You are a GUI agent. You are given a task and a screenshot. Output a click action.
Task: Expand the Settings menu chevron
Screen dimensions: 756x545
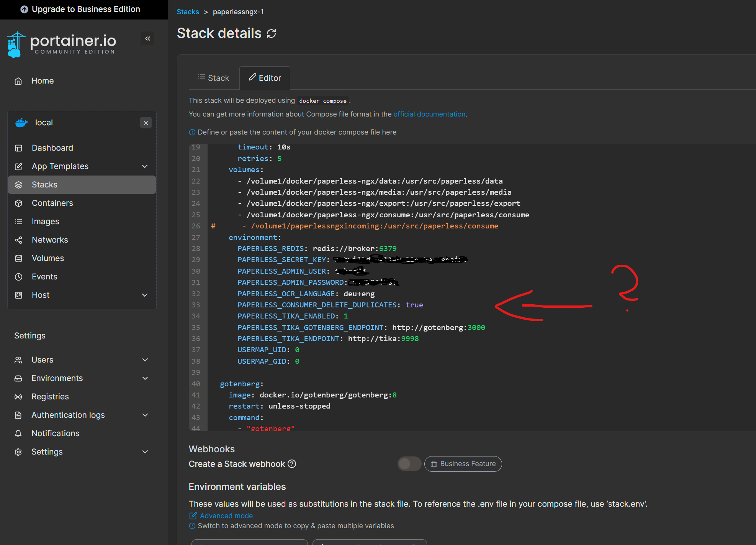point(145,452)
